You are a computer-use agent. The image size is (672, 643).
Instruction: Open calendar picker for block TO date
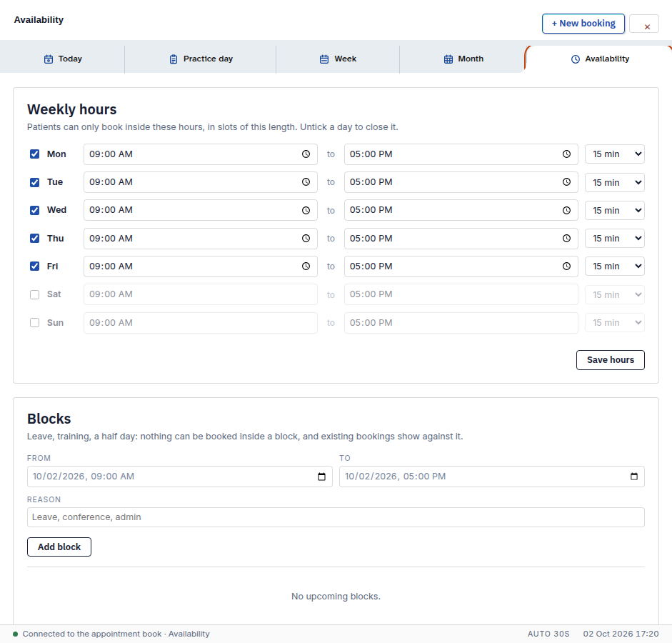click(634, 477)
